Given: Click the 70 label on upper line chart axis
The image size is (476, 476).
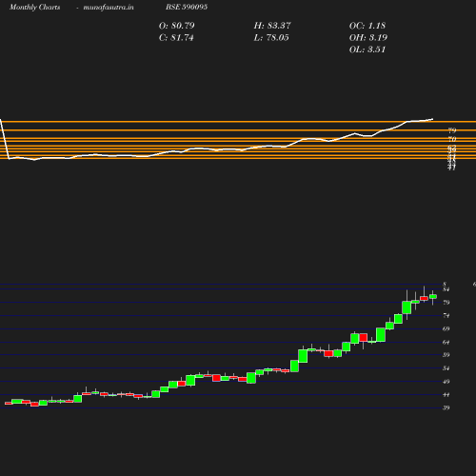Looking at the screenshot, I should coord(452,139).
